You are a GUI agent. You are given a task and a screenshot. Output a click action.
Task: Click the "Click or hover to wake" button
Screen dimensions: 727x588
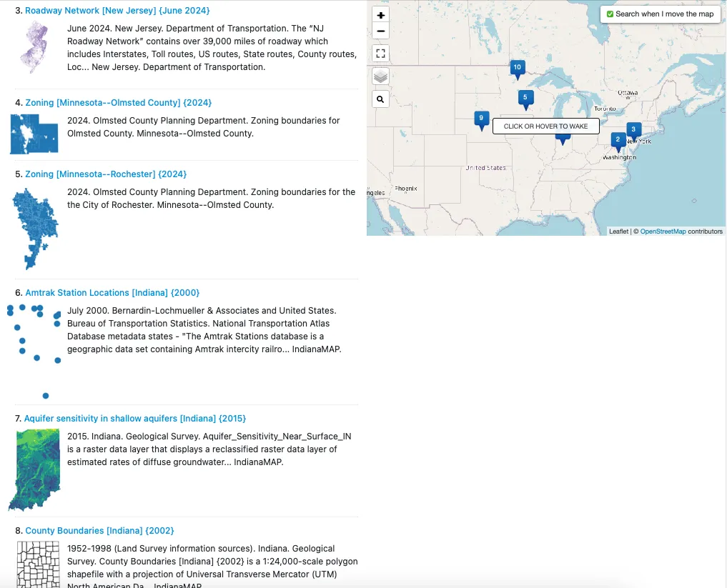(x=545, y=126)
